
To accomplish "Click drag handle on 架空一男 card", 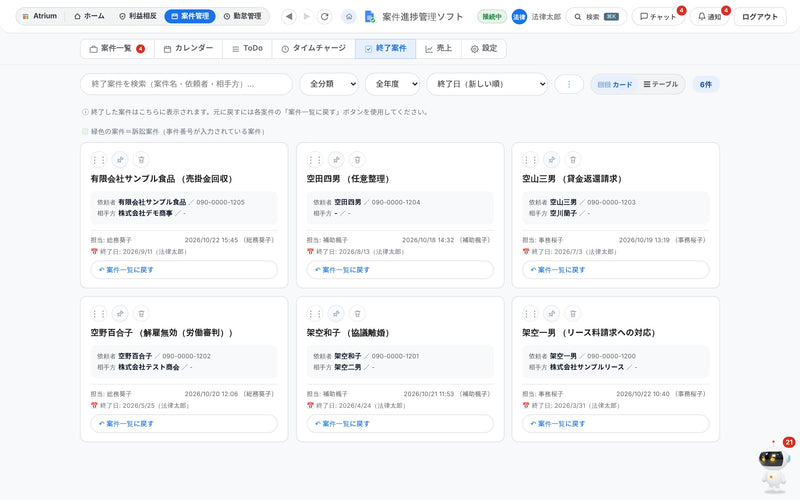I will pyautogui.click(x=531, y=314).
